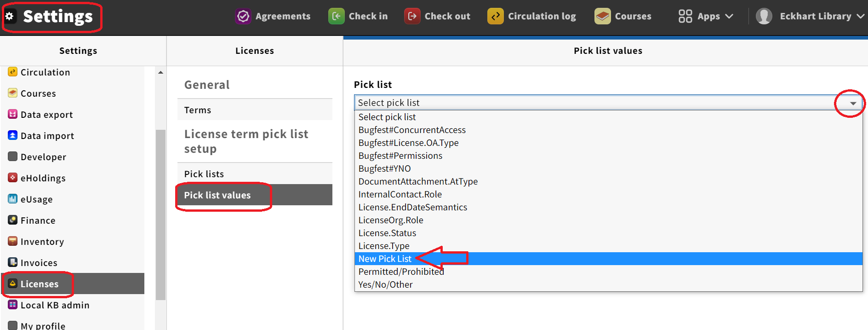Open the Agreements app icon
868x330 pixels.
point(243,16)
